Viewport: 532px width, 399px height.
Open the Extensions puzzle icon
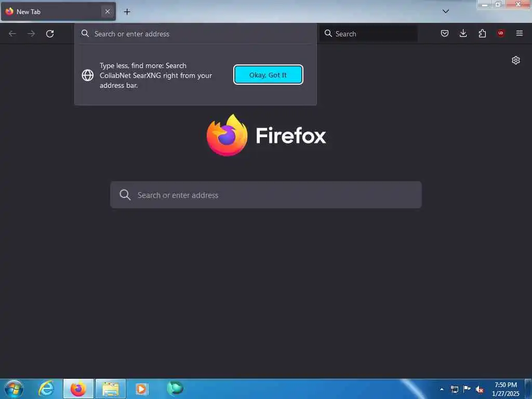click(x=482, y=33)
